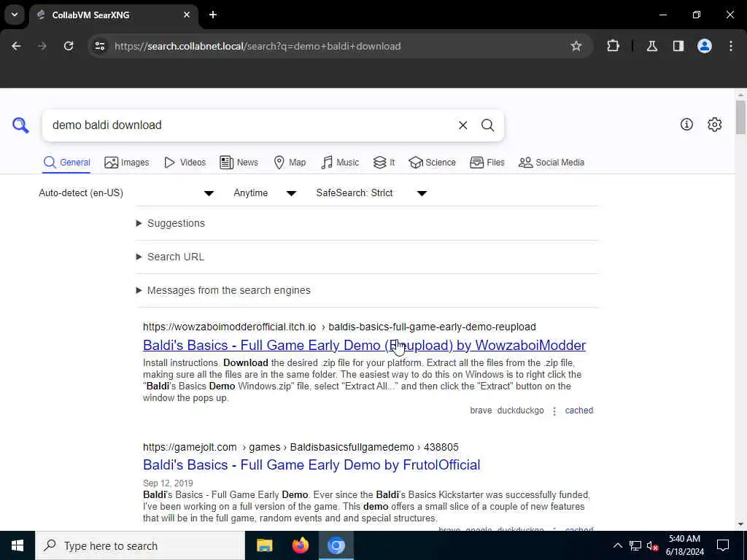
Task: Open Chrome Labs flask icon
Action: pos(651,46)
